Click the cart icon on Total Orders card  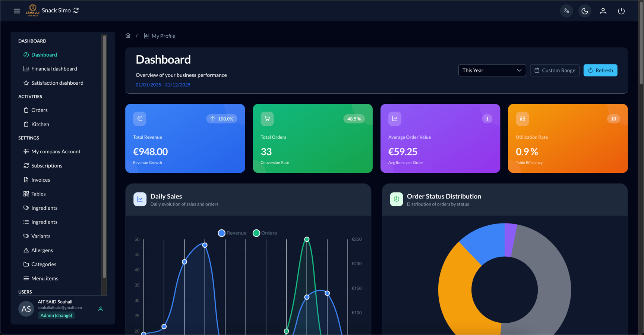(x=267, y=119)
